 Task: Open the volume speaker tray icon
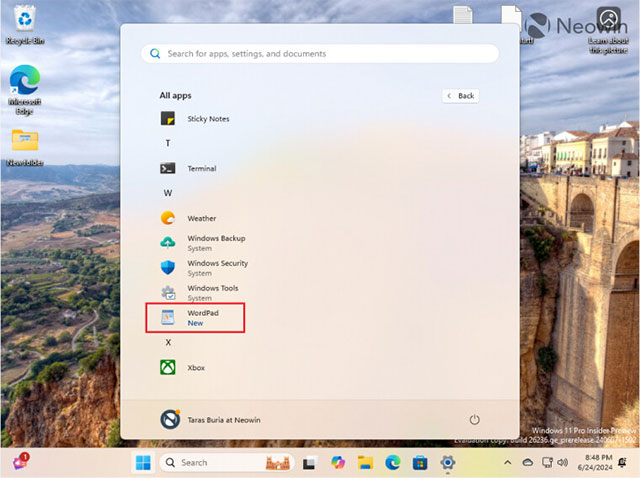[x=562, y=462]
